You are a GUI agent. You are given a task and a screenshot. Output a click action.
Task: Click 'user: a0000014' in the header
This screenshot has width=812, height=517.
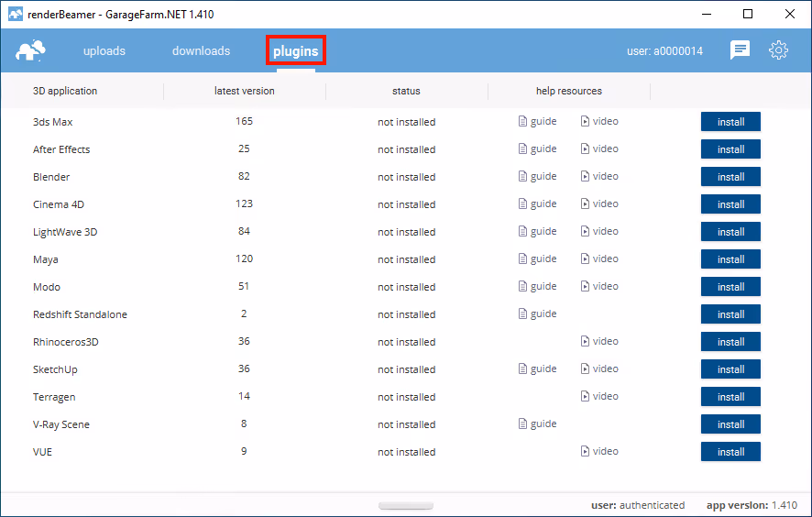pos(665,50)
